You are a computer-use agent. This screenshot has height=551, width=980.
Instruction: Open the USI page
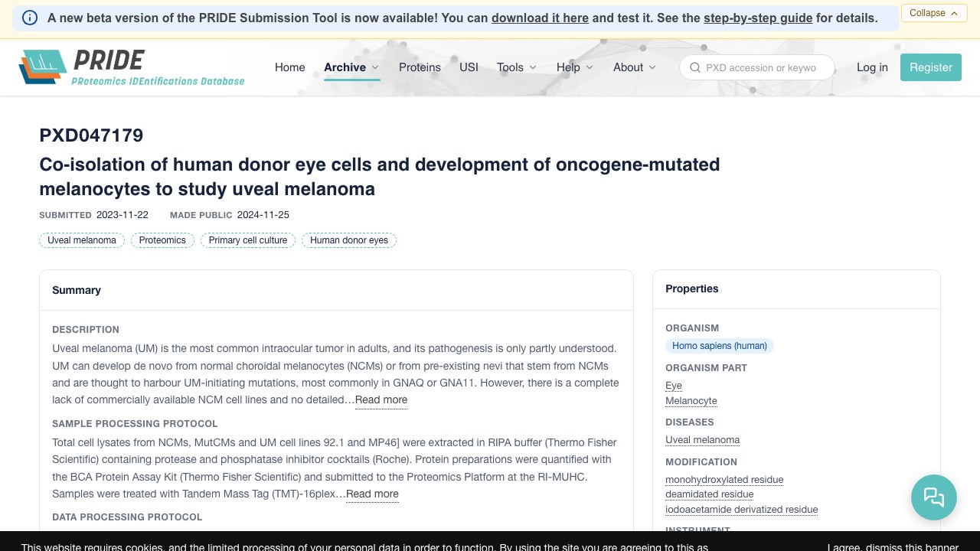(469, 67)
